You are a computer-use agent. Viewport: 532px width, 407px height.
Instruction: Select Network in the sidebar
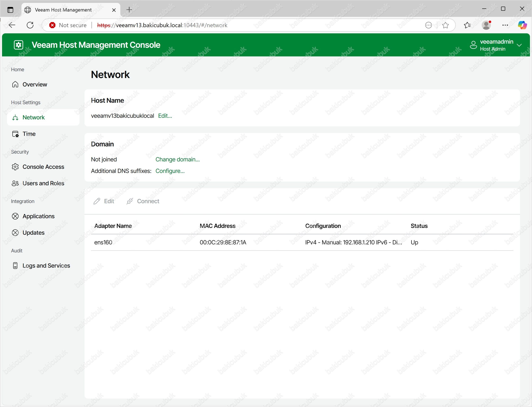tap(43, 118)
